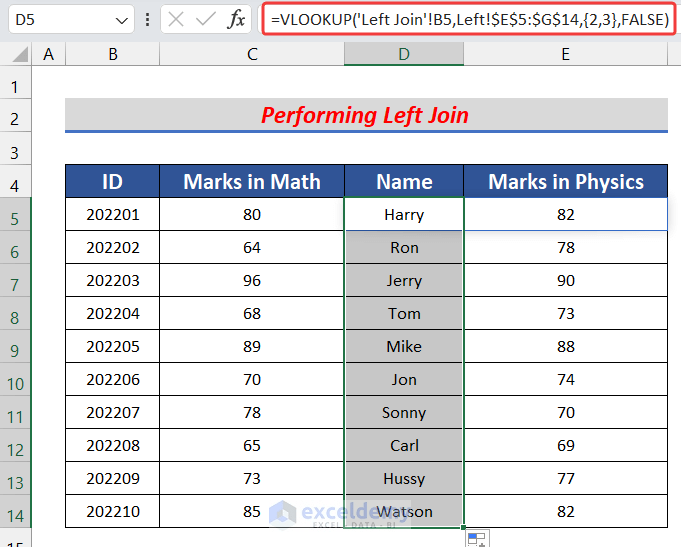Click the Select All corner triangle
Screen dimensions: 681x547
20,55
